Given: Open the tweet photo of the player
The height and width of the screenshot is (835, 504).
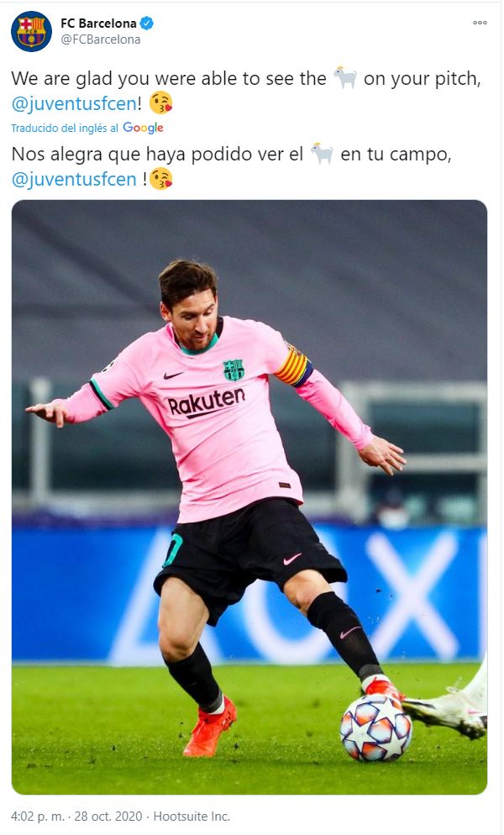Looking at the screenshot, I should click(249, 496).
